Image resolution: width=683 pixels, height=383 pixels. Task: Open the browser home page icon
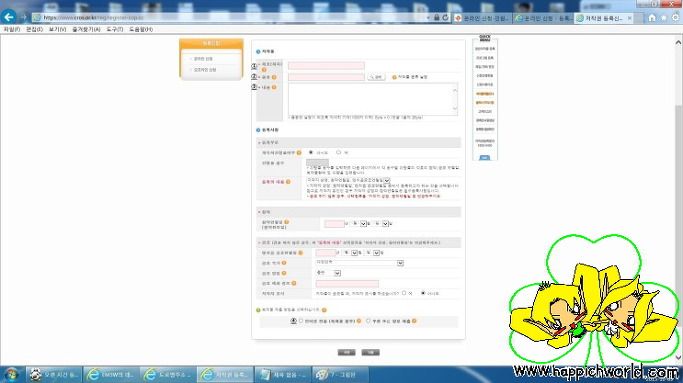tap(652, 17)
